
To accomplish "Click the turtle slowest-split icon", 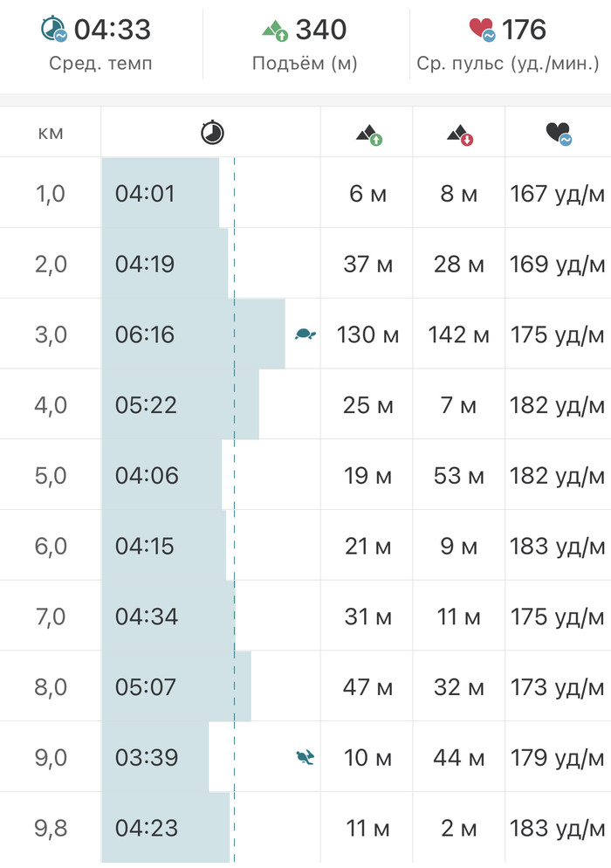I will (305, 334).
